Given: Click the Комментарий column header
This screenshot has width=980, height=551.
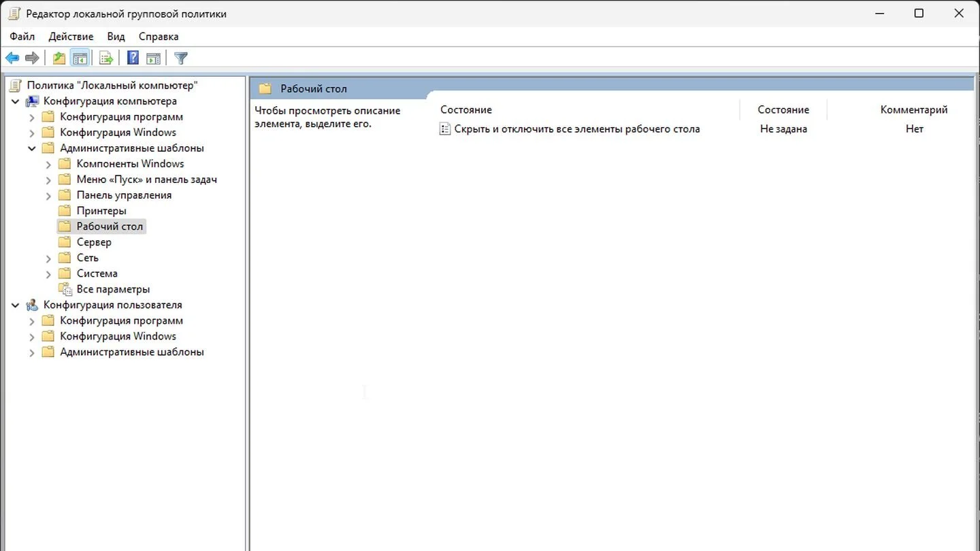Looking at the screenshot, I should tap(914, 110).
